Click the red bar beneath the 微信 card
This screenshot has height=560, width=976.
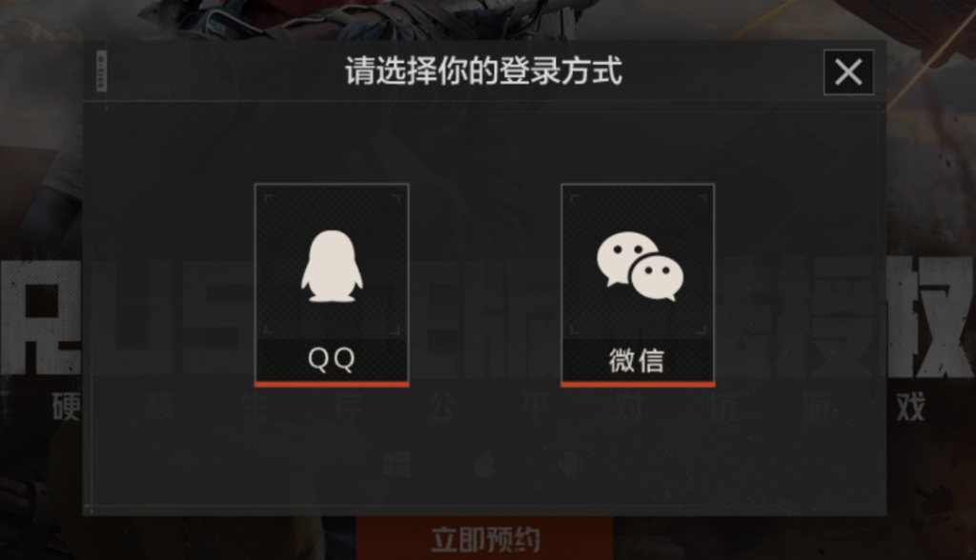pos(638,385)
